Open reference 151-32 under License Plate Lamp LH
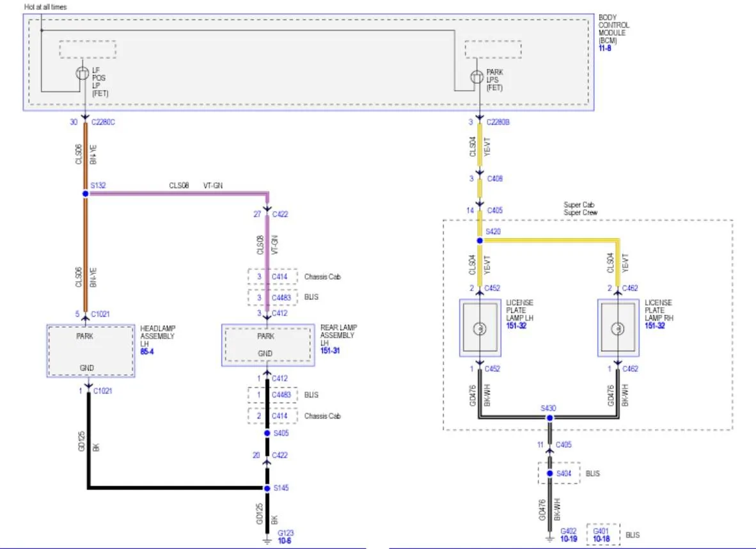Viewport: 756px width, 549px height. (x=516, y=326)
